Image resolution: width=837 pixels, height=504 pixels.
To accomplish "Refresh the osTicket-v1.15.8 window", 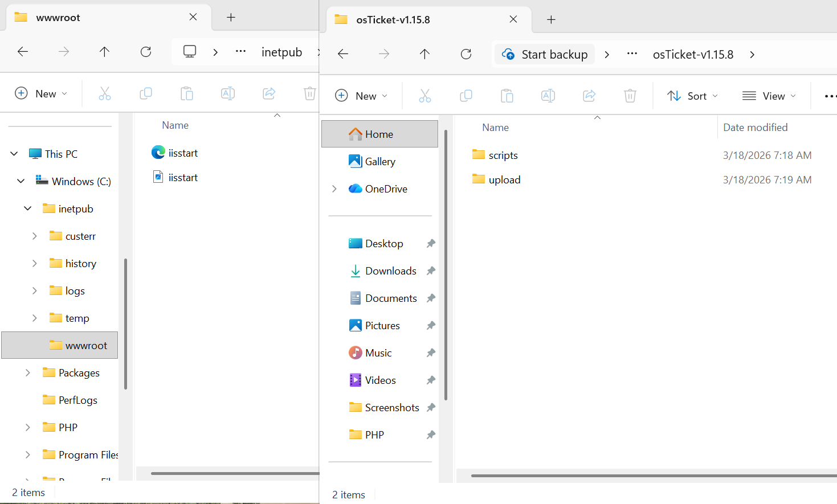I will click(466, 54).
